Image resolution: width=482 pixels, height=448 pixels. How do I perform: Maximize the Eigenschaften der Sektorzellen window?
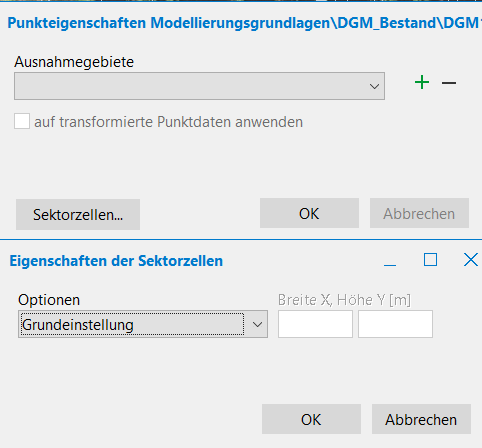pos(430,260)
